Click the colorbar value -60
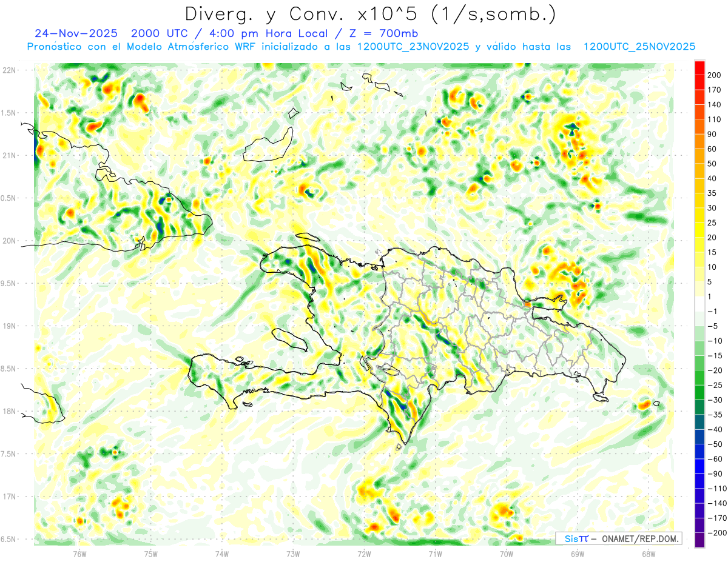Image resolution: width=728 pixels, height=562 pixels. click(716, 459)
